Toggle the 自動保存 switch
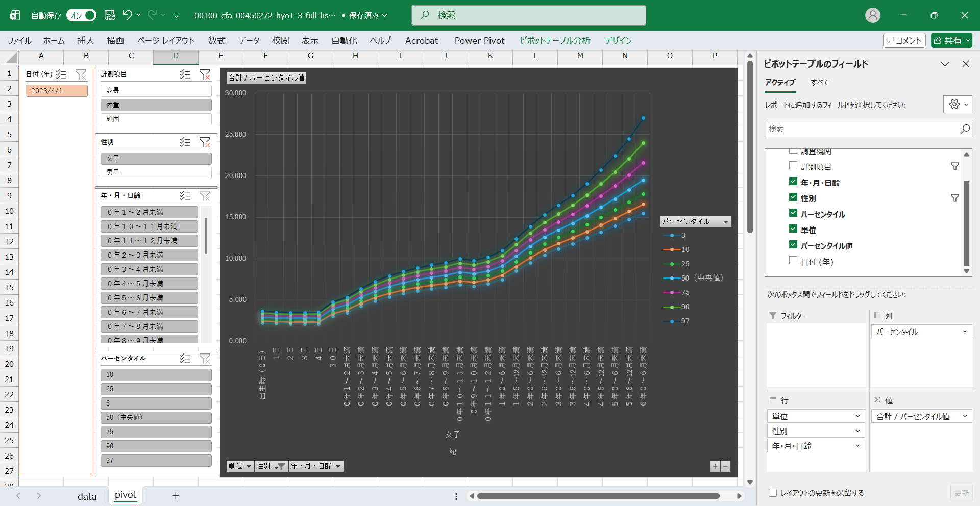 coord(82,15)
